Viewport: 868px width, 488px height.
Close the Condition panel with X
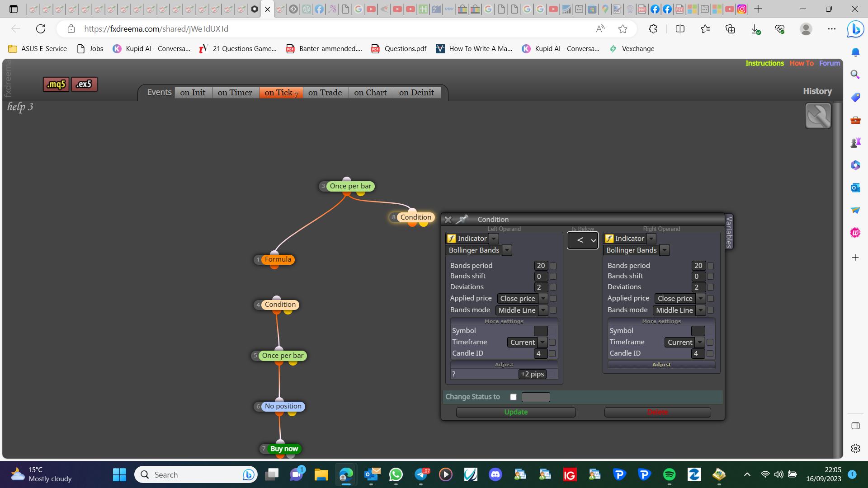pos(448,220)
